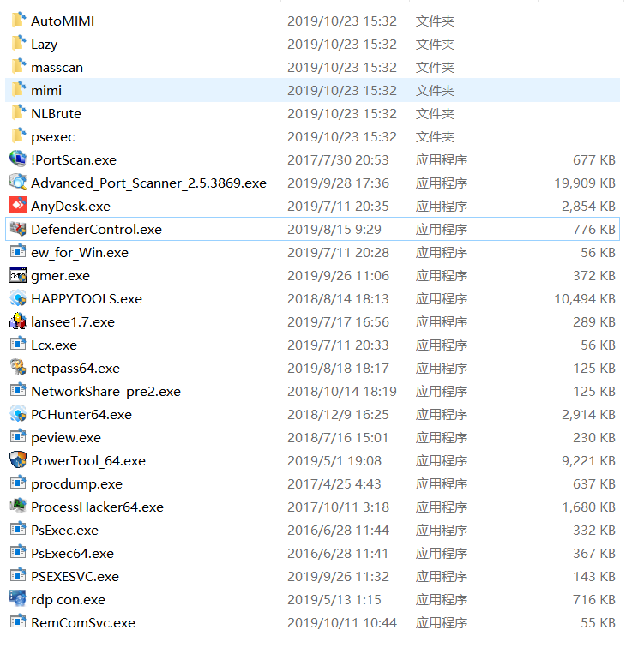The height and width of the screenshot is (648, 644).
Task: Click the AutoMIMI folder icon
Action: (x=18, y=21)
